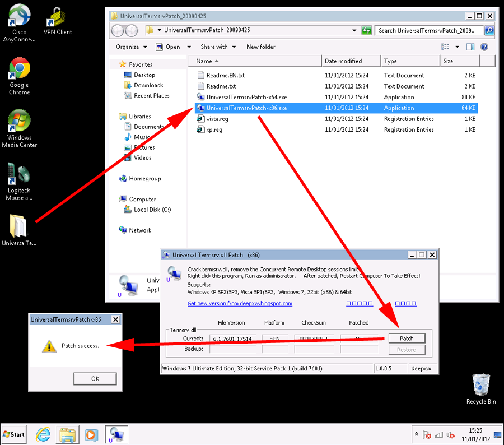
Task: Click the Patch button
Action: coord(407,339)
